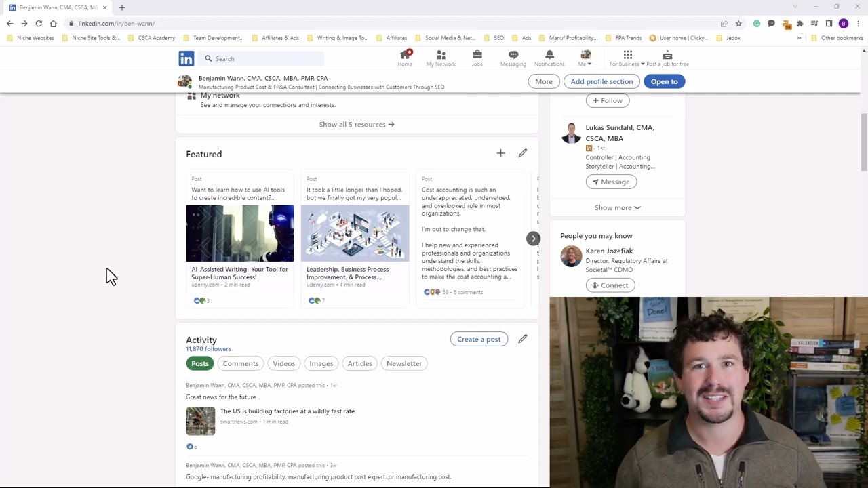Open browser home page button
This screenshot has width=868, height=488.
point(53,24)
